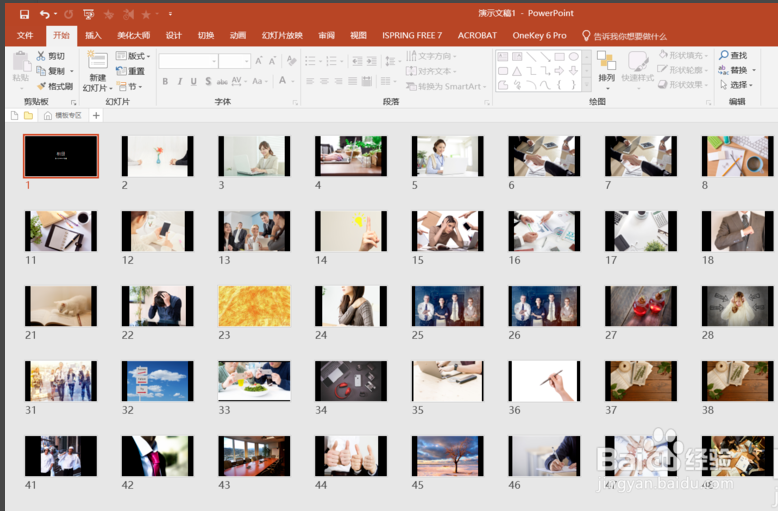
Task: Switch to the Design (设计) tab
Action: coord(174,36)
